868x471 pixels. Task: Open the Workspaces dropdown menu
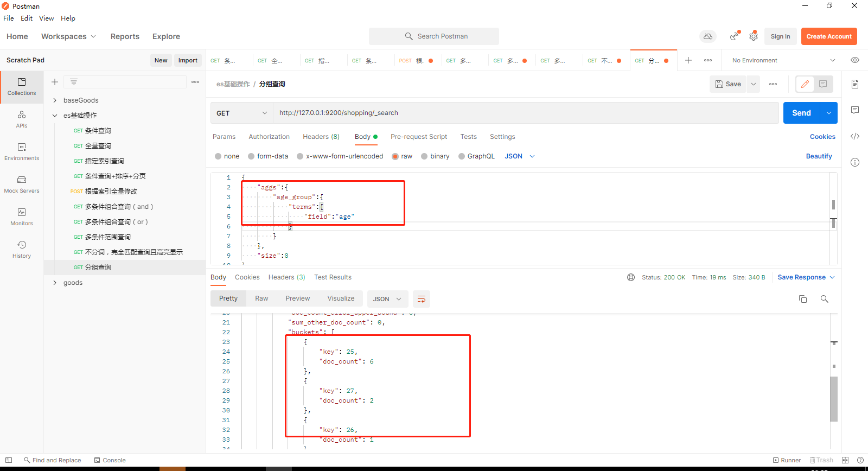tap(68, 36)
